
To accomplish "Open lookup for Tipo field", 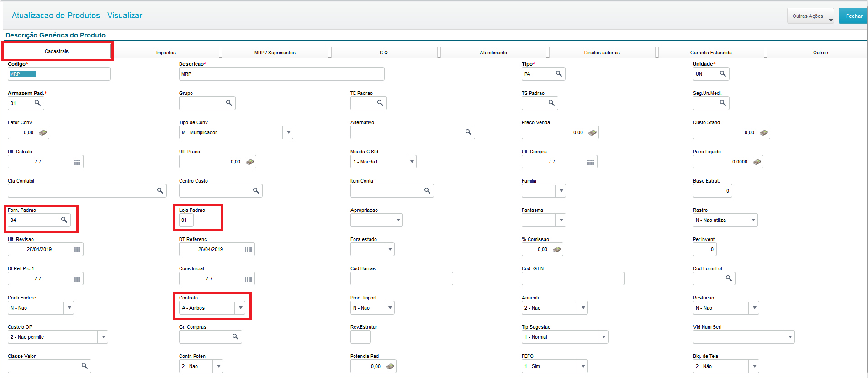I will tap(559, 74).
